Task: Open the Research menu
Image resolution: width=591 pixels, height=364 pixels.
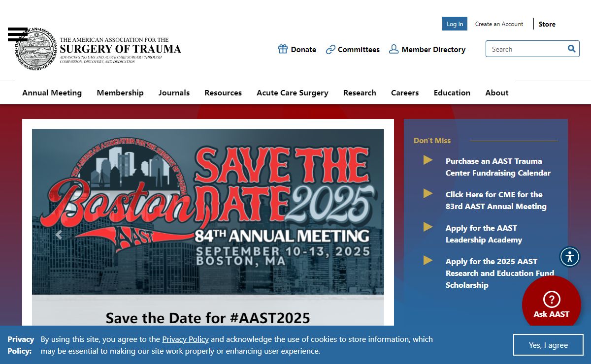Action: coord(360,92)
